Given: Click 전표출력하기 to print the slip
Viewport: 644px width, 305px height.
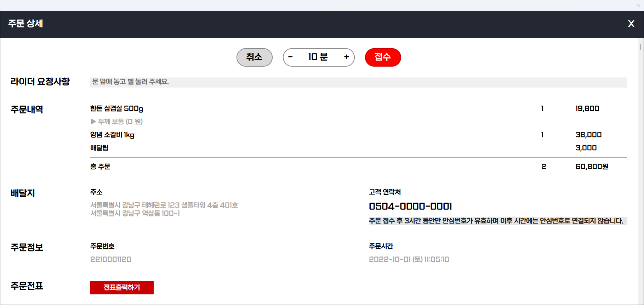Looking at the screenshot, I should pos(122,288).
